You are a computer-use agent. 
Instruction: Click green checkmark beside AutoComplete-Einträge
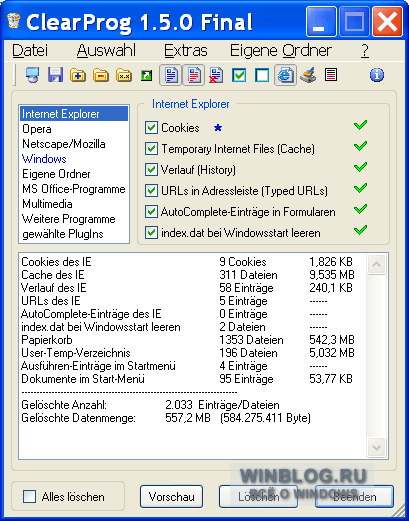[x=360, y=209]
